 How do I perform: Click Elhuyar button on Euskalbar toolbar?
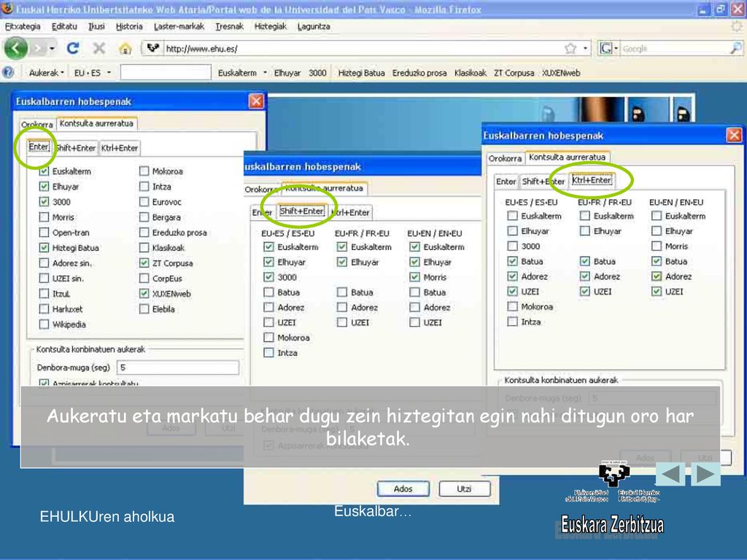287,73
